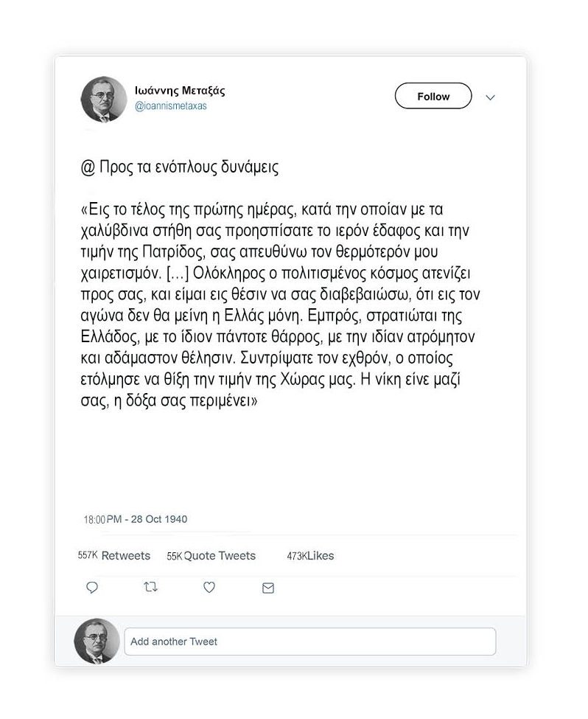Click the word Πατρίδος in the tweet
Viewport: 588px width, 719px height.
tap(174, 253)
